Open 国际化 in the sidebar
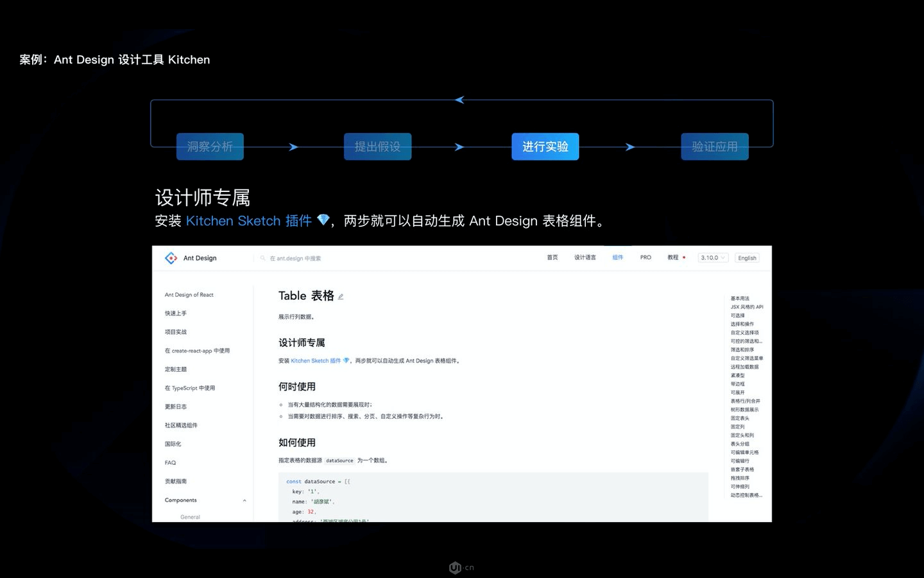The image size is (924, 578). pos(173,444)
